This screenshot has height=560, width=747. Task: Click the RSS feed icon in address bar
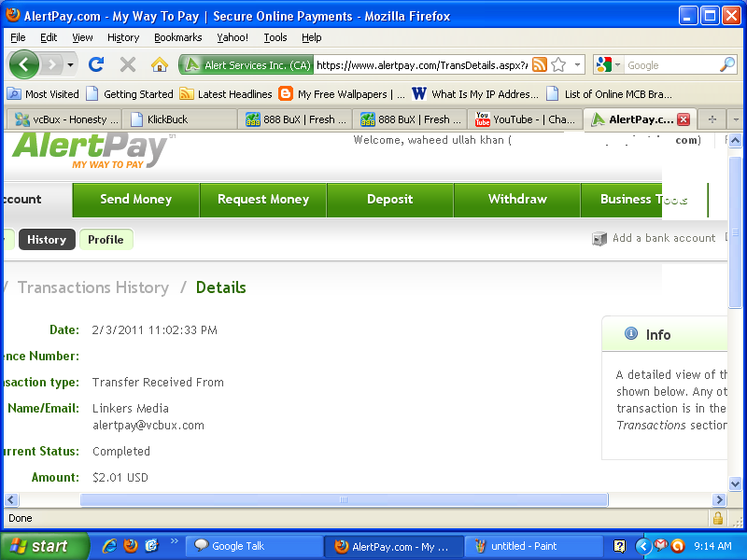540,64
